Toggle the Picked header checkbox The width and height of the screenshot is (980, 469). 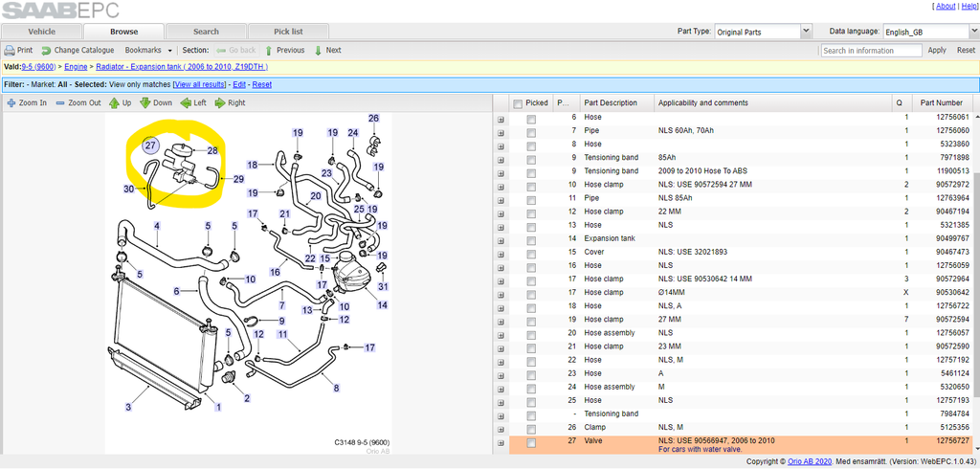pyautogui.click(x=518, y=103)
